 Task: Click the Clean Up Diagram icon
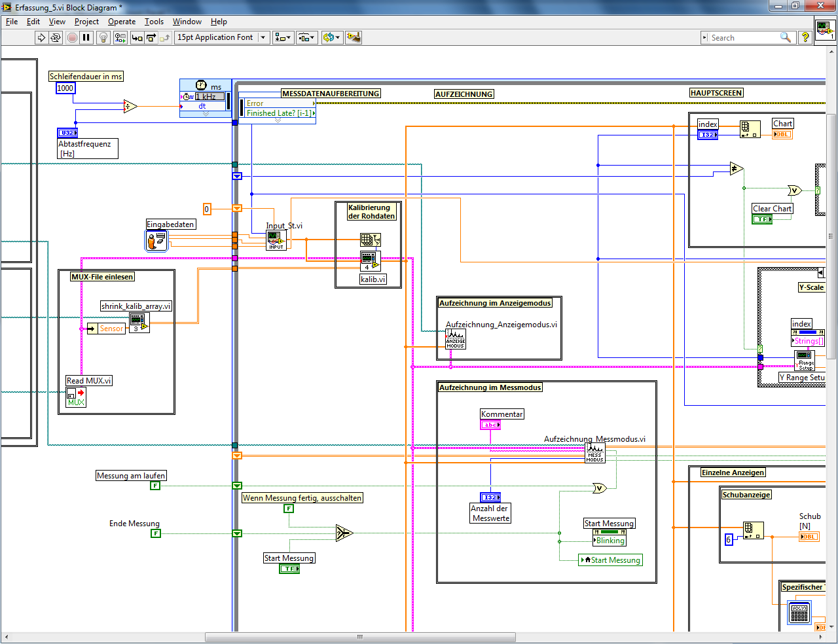(x=354, y=38)
